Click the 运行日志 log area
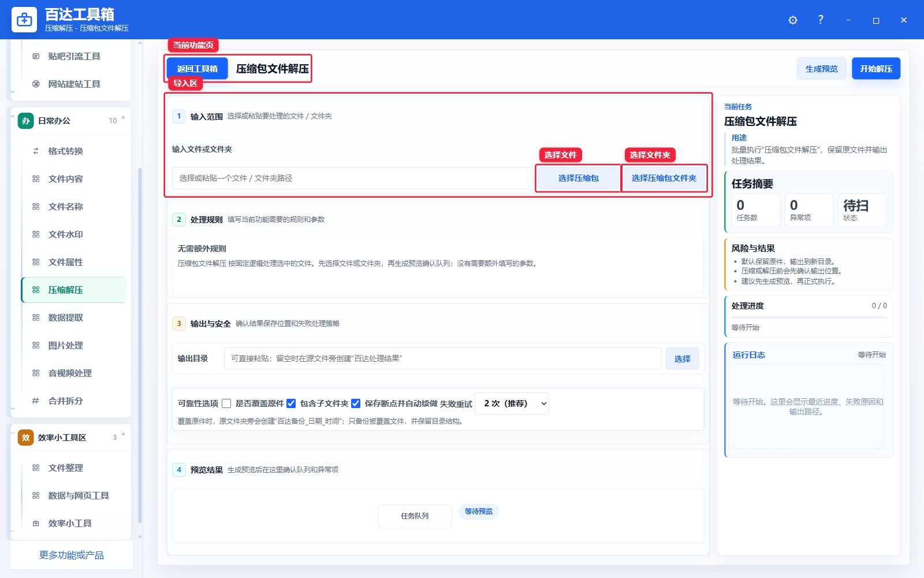This screenshot has width=924, height=578. click(808, 406)
